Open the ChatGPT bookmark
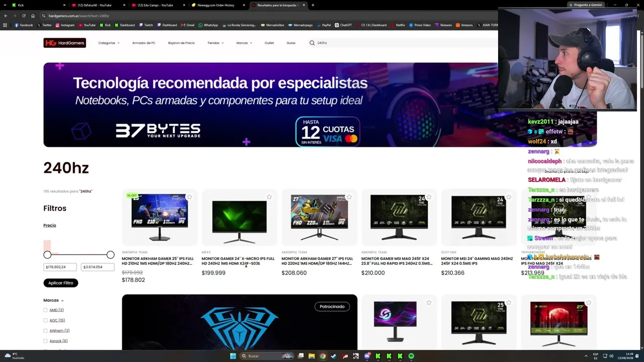Image resolution: width=644 pixels, height=362 pixels. [343, 25]
